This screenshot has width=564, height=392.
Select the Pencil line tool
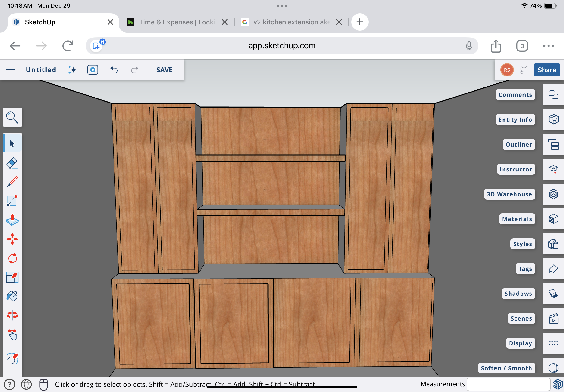click(12, 182)
